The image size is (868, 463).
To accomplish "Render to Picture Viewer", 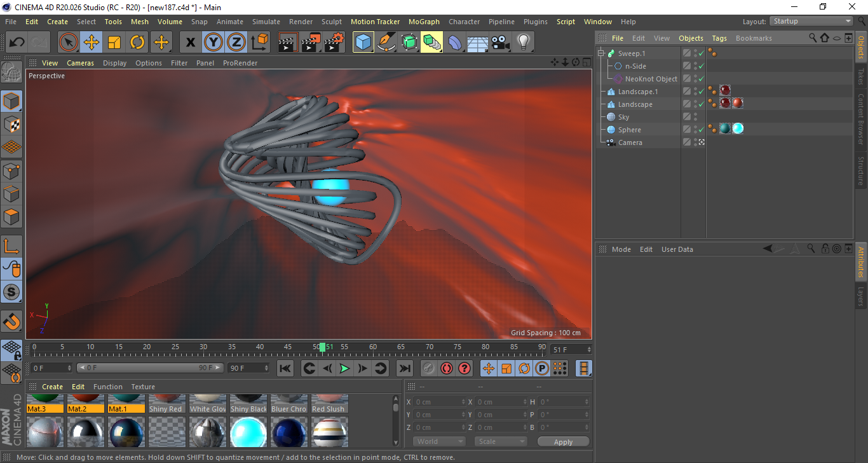I will click(311, 43).
